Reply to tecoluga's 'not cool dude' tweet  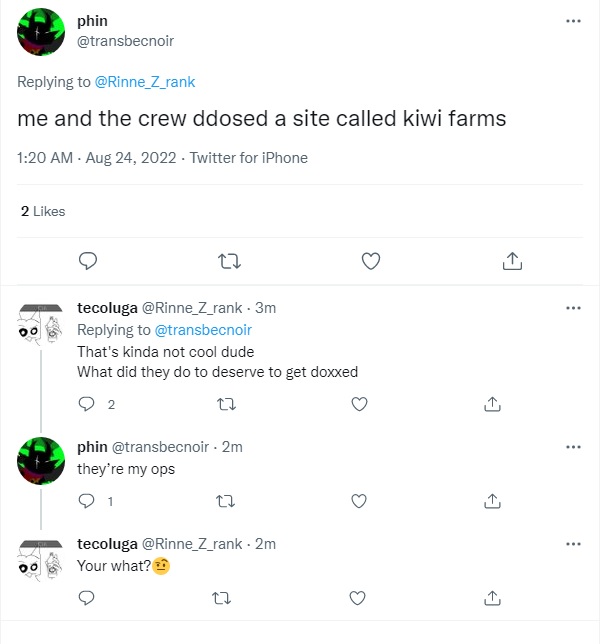click(x=86, y=404)
